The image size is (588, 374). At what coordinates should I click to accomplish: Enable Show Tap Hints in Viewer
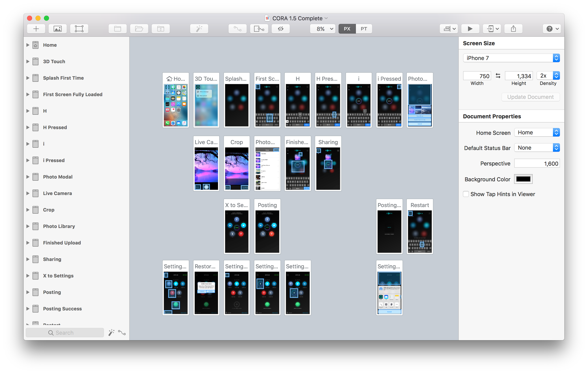466,194
